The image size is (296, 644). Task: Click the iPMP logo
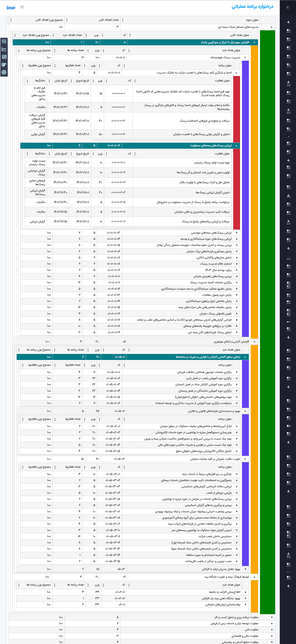pyautogui.click(x=11, y=8)
